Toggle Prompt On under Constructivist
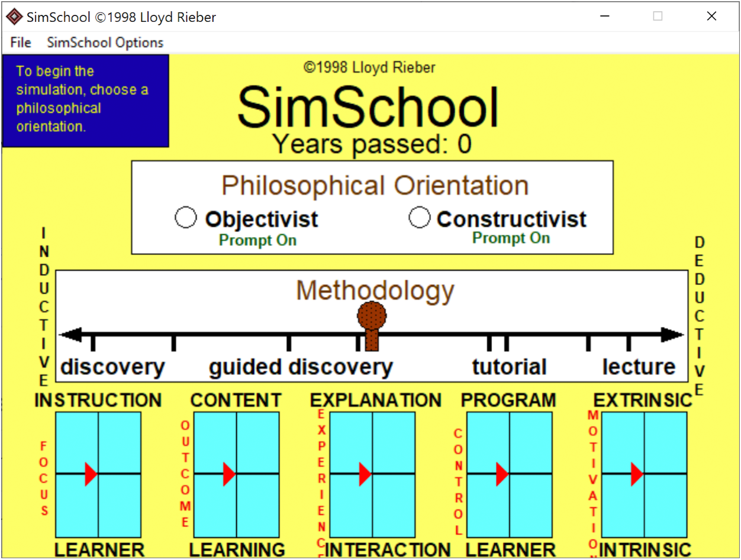The width and height of the screenshot is (741, 560). (x=511, y=238)
